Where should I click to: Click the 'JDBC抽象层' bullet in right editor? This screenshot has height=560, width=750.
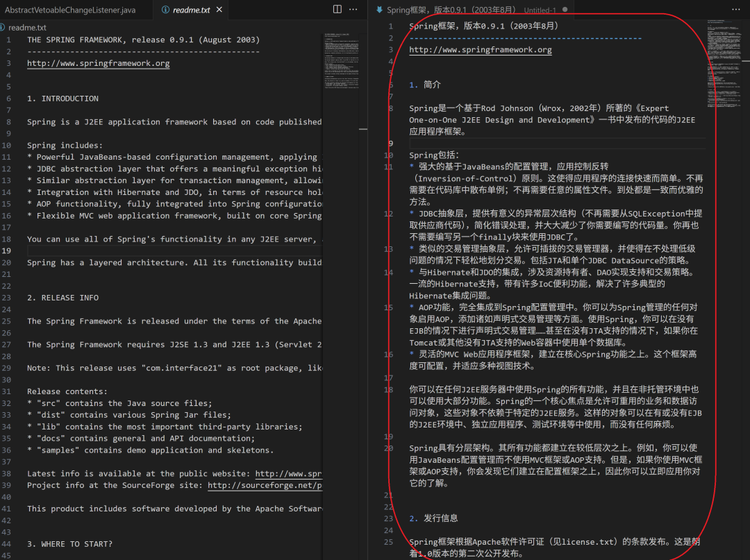pos(556,225)
